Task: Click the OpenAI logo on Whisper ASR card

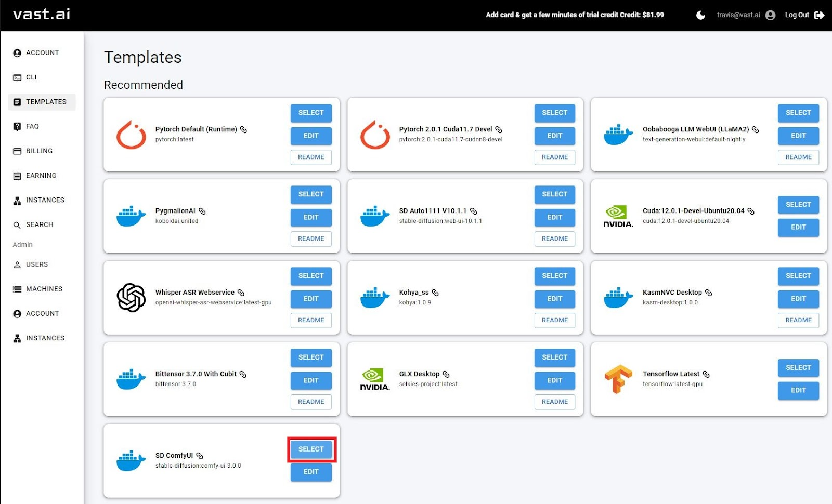Action: click(131, 298)
